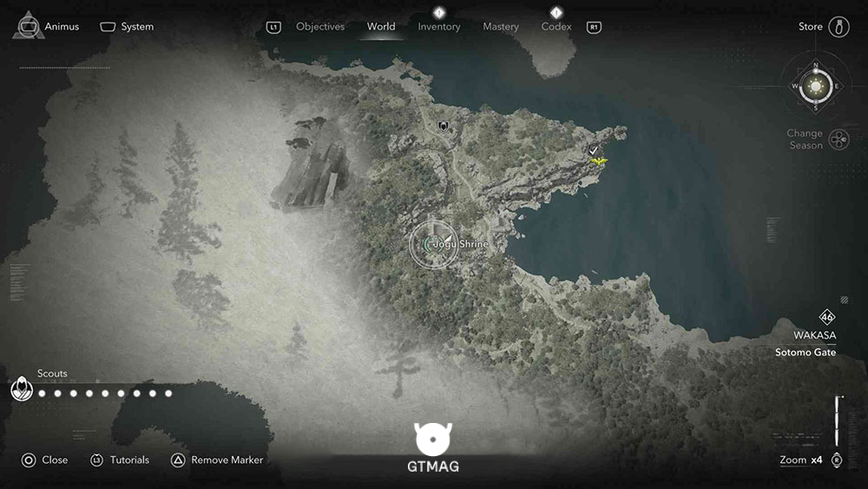Viewport: 868px width, 489px height.
Task: Click the checkmark completed map marker
Action: pyautogui.click(x=594, y=150)
